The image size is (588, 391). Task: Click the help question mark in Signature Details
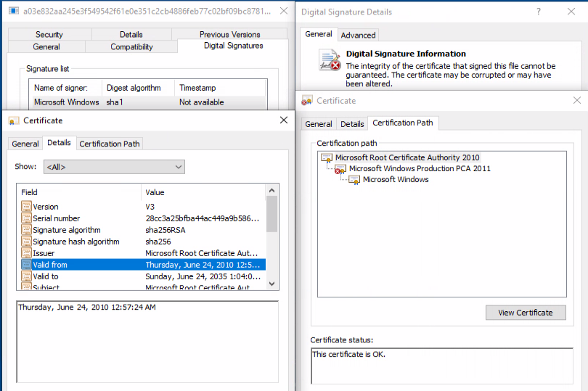[539, 12]
